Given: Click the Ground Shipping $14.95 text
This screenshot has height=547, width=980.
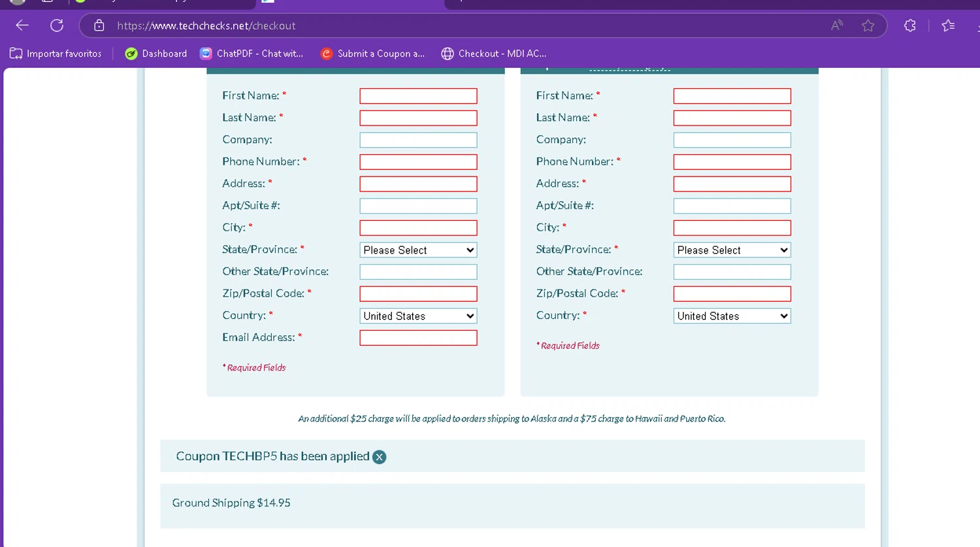Looking at the screenshot, I should click(231, 503).
